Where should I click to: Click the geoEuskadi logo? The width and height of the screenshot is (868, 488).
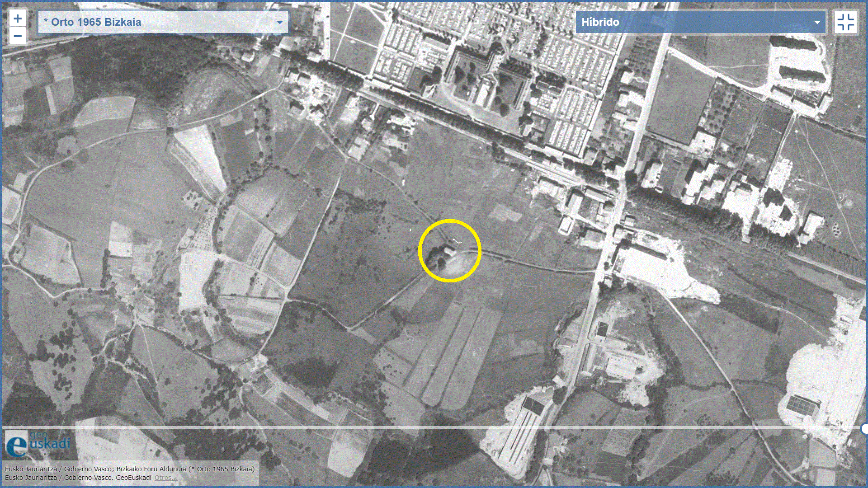[37, 444]
